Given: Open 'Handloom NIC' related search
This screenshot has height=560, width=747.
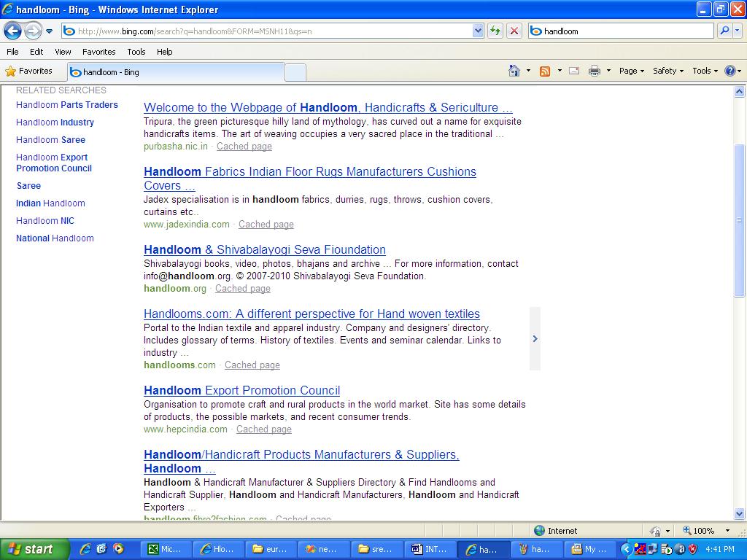Looking at the screenshot, I should [44, 221].
